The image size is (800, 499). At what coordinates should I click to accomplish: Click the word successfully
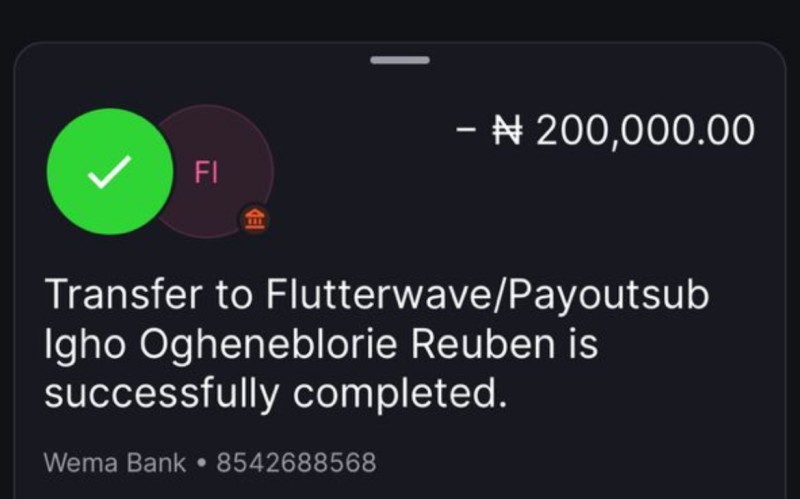point(162,394)
